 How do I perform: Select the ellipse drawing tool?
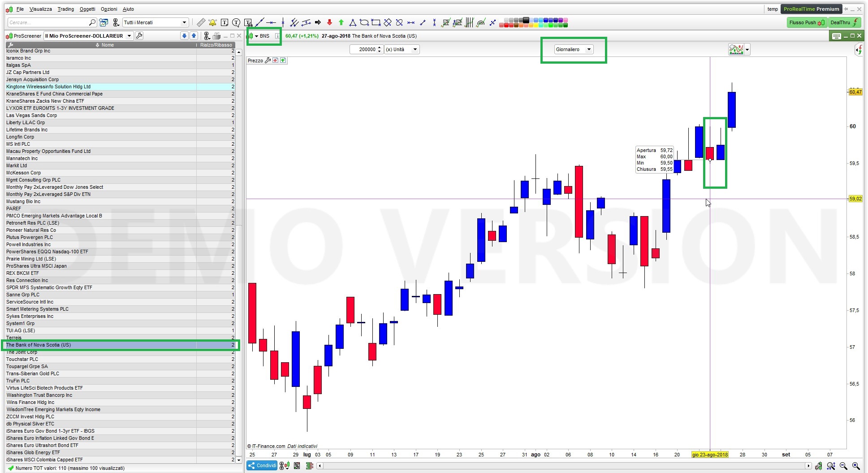click(364, 22)
